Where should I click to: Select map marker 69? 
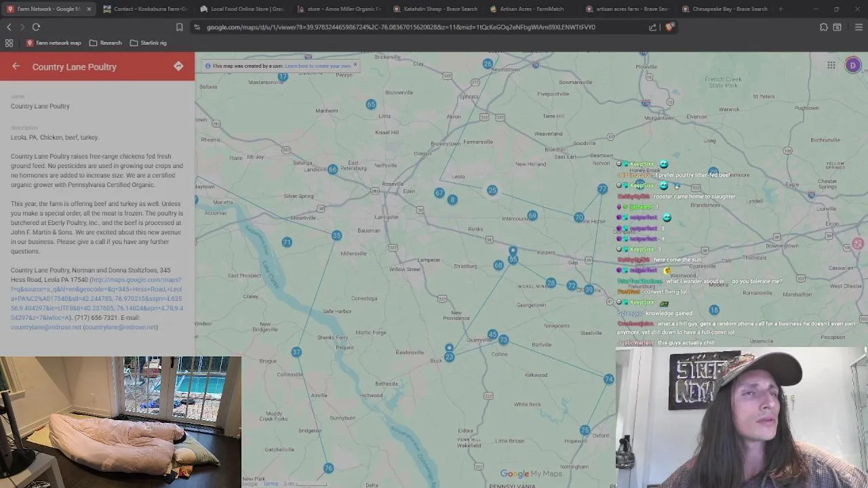click(x=532, y=216)
